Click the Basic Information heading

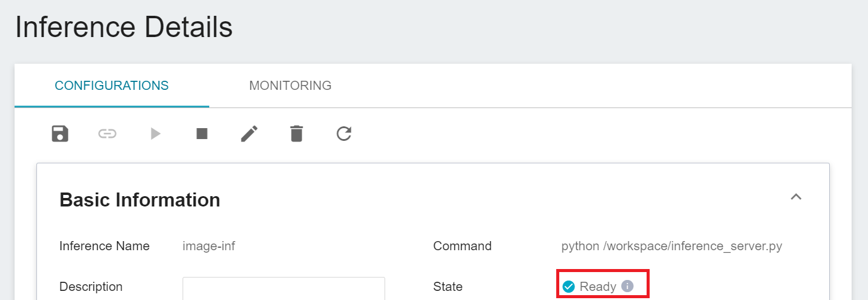[140, 200]
